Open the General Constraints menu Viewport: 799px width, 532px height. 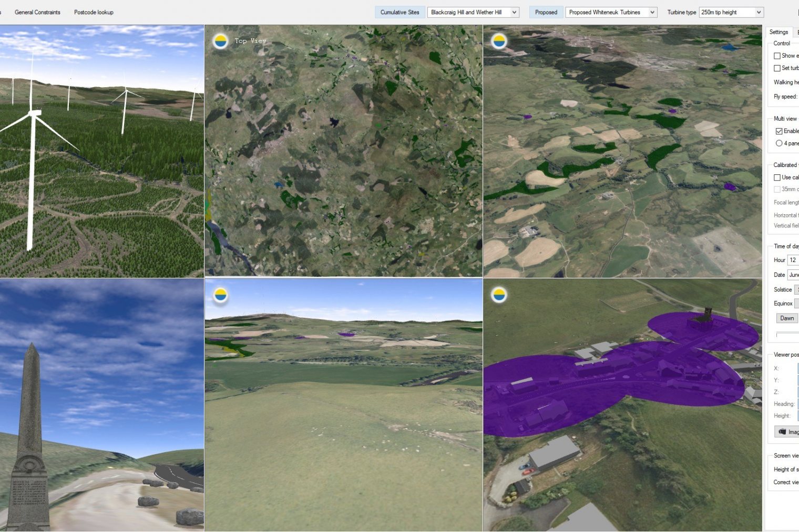tap(37, 12)
